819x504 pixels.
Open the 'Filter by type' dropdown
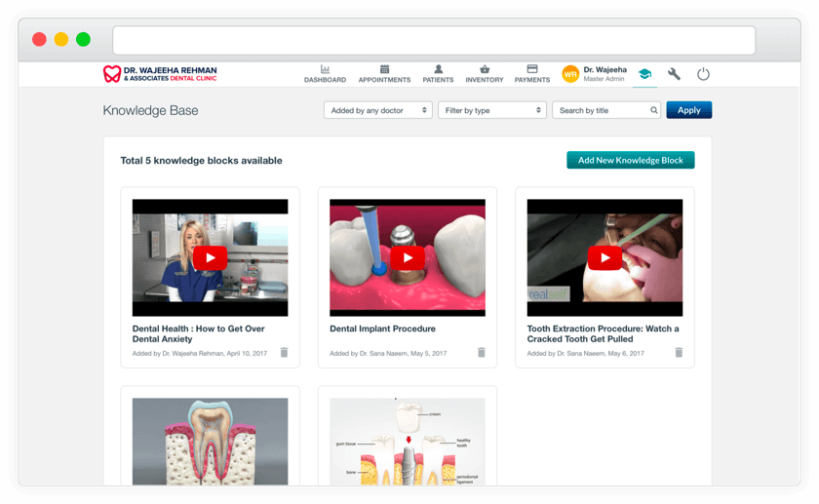[492, 110]
